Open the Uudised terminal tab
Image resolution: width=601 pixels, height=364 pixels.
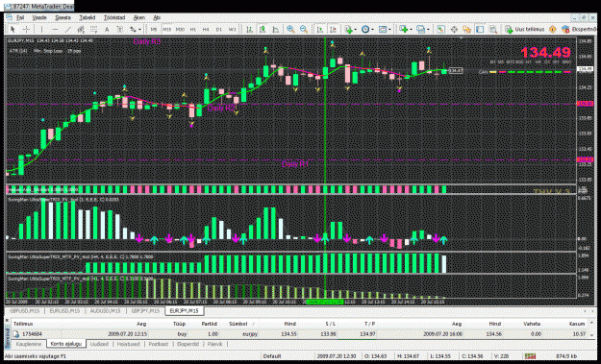point(99,344)
